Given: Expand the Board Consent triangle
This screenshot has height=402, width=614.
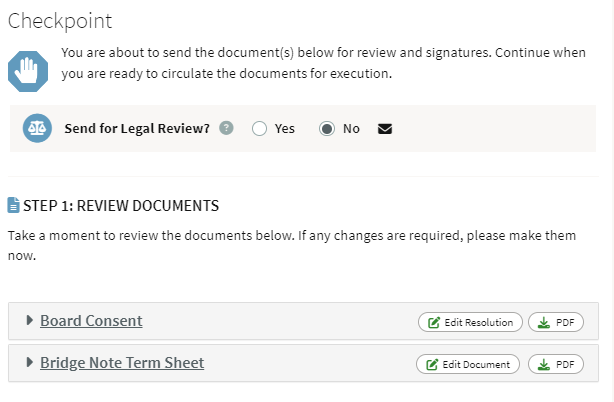Looking at the screenshot, I should pos(29,320).
